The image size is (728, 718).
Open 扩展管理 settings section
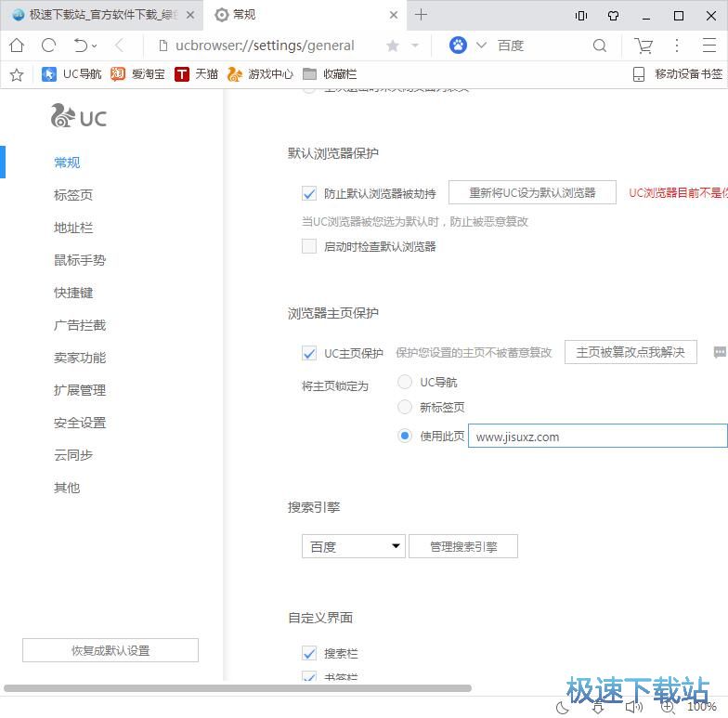click(x=80, y=390)
